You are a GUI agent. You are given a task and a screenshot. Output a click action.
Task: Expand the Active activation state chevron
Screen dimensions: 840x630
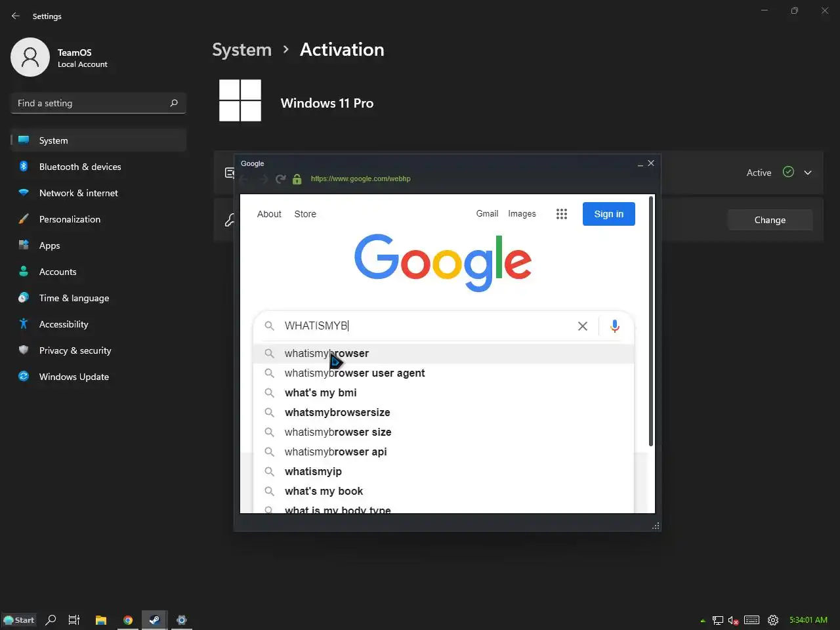(x=808, y=173)
